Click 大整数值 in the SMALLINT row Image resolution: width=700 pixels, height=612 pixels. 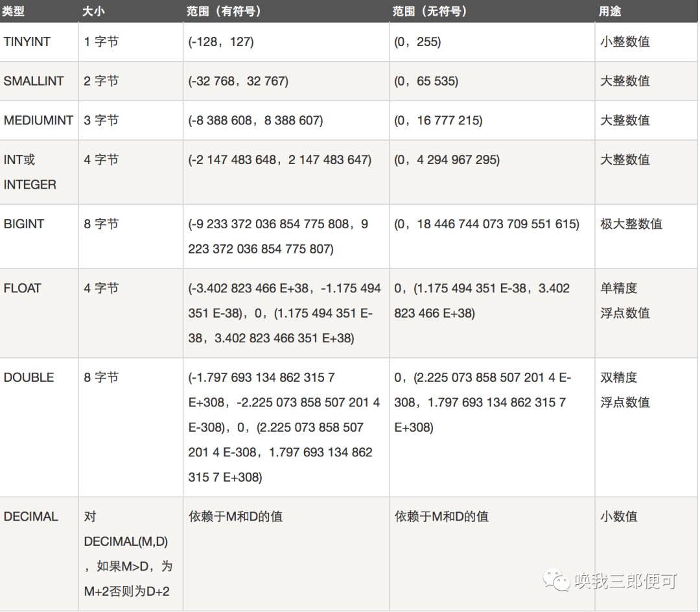click(625, 81)
